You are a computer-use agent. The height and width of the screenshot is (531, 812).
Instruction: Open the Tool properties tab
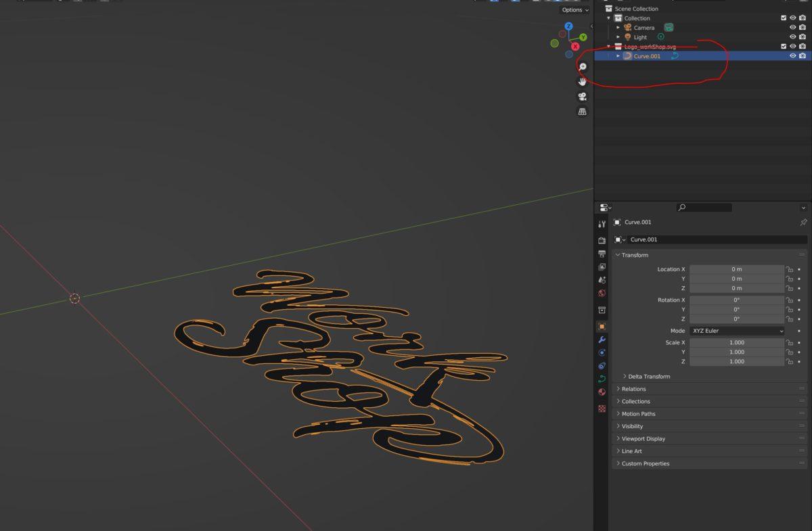[x=602, y=224]
